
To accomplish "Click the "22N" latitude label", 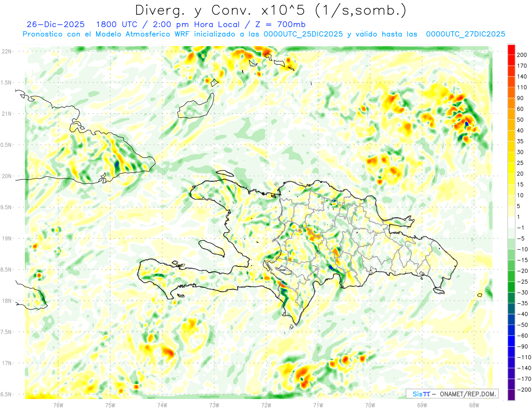I will point(7,51).
